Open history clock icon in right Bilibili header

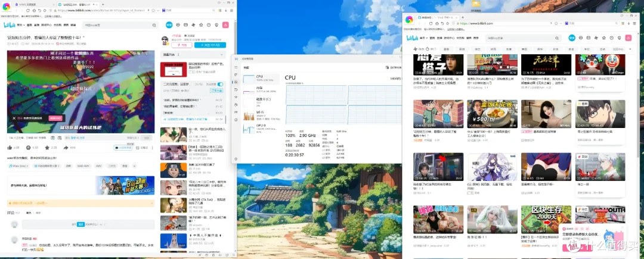[x=612, y=38]
